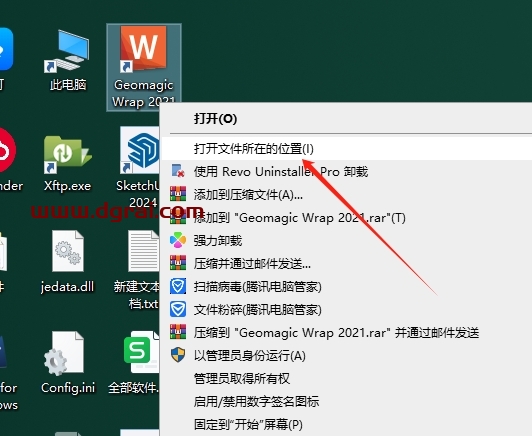Screen dimensions: 532x436
Task: Click WinRAR icon beside 添加到压缩文件(A)
Action: 178,194
